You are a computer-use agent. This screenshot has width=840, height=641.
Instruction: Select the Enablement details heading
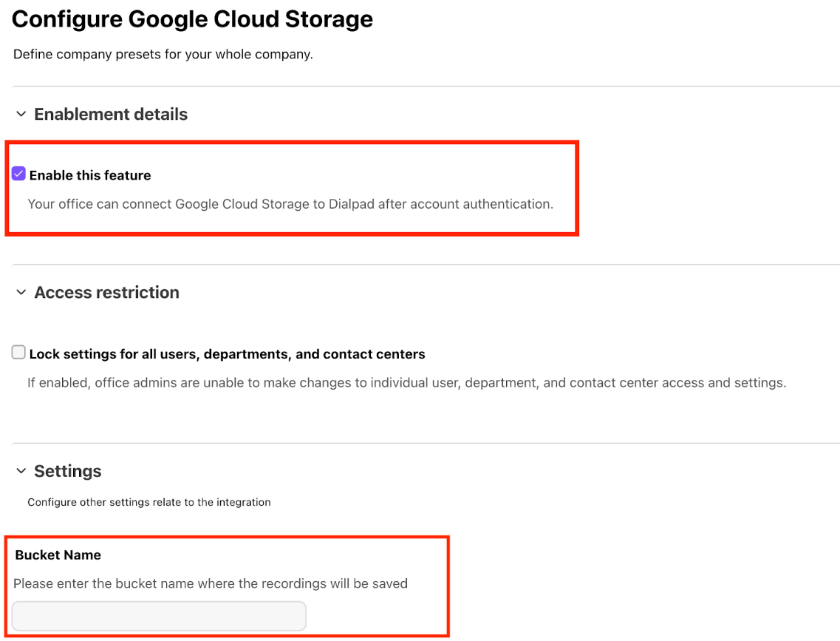click(x=111, y=114)
